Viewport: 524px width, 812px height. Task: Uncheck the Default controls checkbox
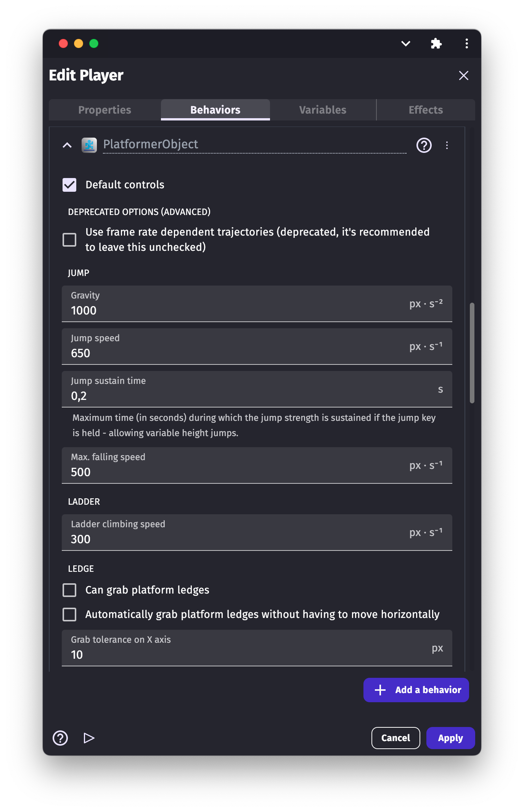69,185
